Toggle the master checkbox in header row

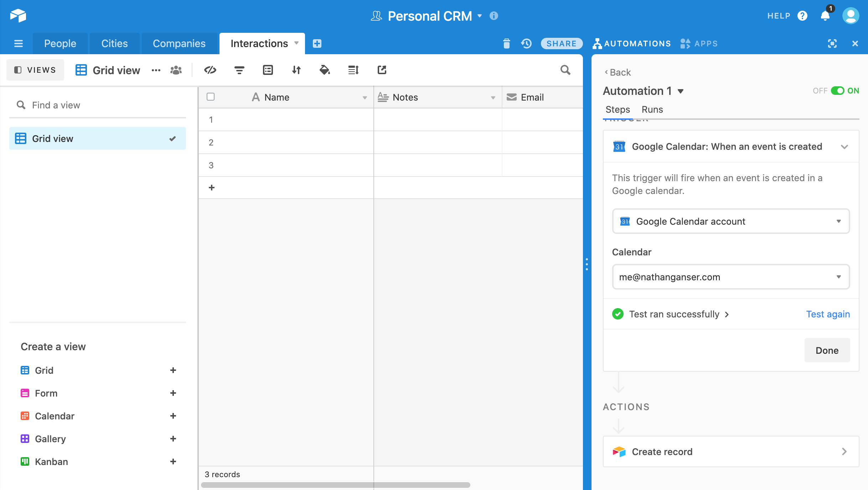click(211, 97)
